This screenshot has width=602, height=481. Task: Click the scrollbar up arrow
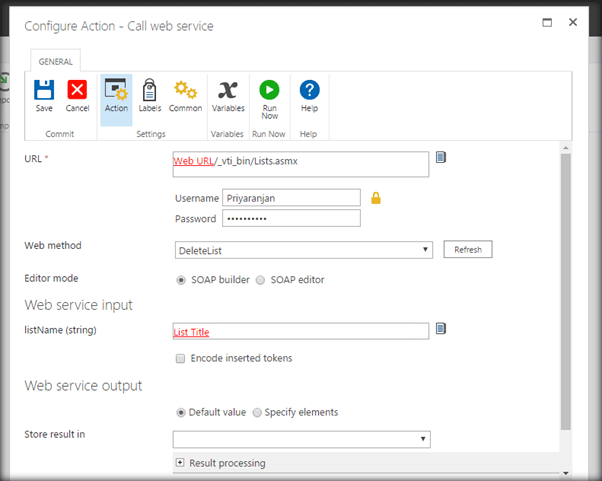tap(566, 148)
